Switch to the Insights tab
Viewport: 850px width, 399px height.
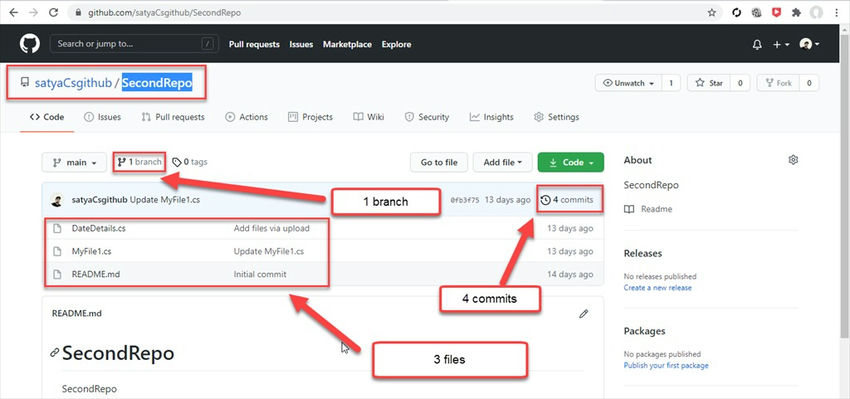[x=491, y=117]
